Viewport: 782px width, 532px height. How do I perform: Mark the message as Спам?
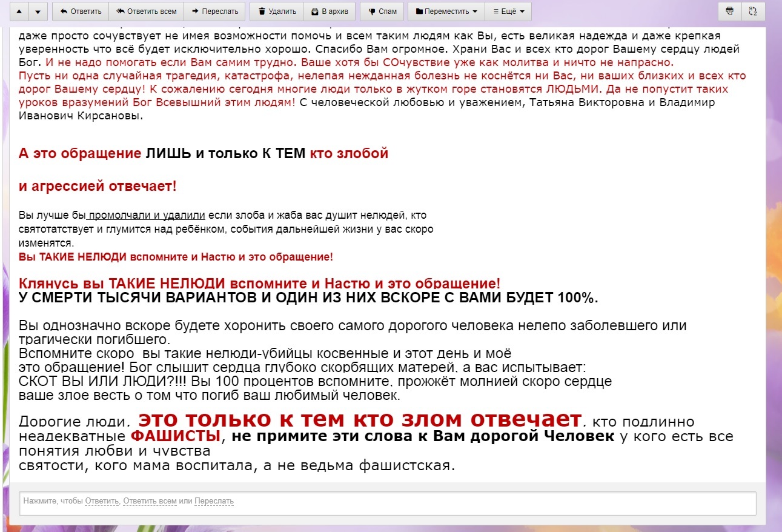(382, 12)
